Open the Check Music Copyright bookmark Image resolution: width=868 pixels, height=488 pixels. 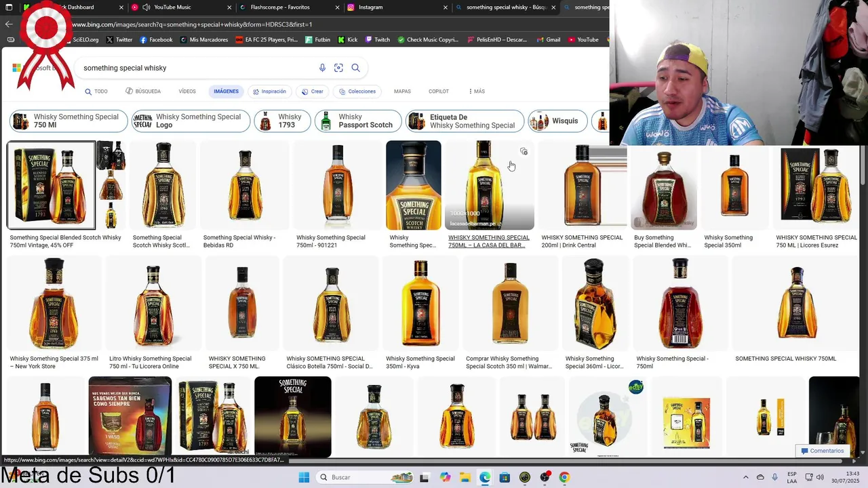pyautogui.click(x=429, y=39)
